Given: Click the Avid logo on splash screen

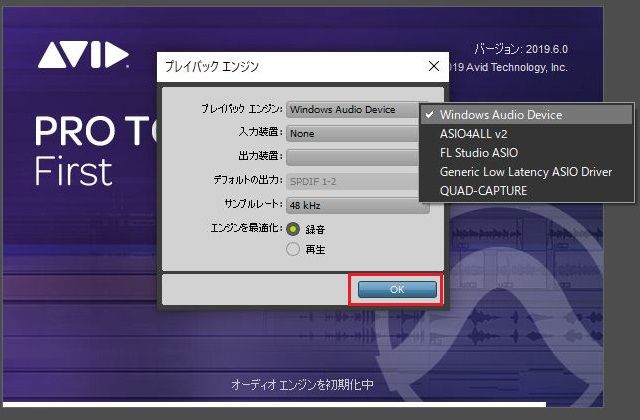Looking at the screenshot, I should click(x=83, y=55).
